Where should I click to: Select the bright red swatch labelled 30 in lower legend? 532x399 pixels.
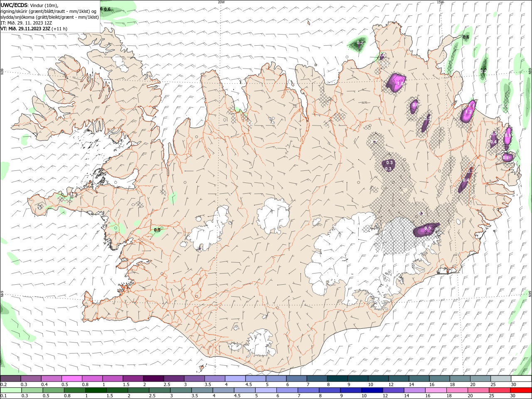click(x=520, y=390)
